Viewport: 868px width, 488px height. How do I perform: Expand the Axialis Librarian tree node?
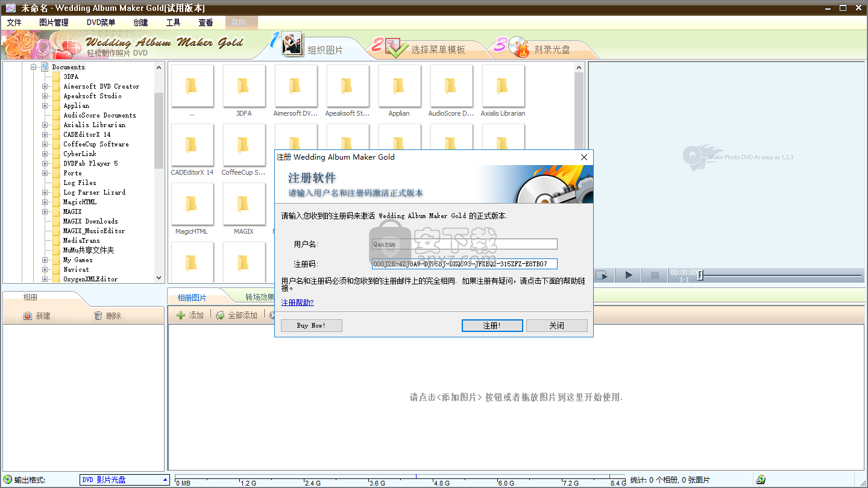pyautogui.click(x=45, y=125)
